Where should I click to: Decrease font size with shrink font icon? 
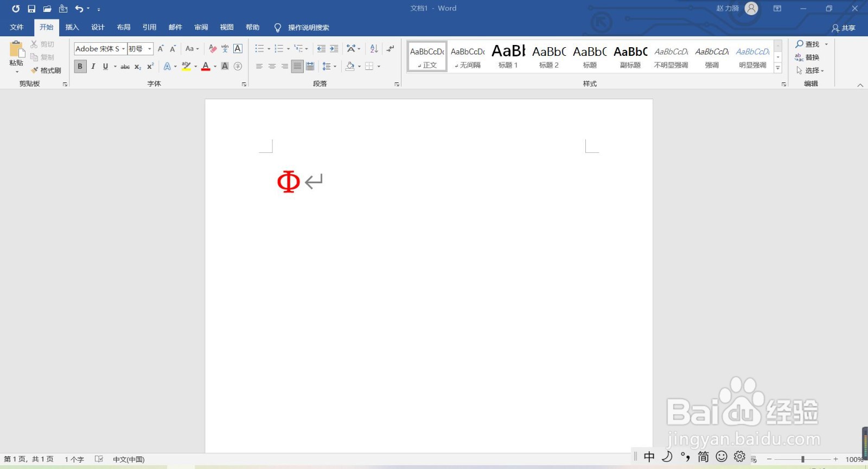coord(173,49)
